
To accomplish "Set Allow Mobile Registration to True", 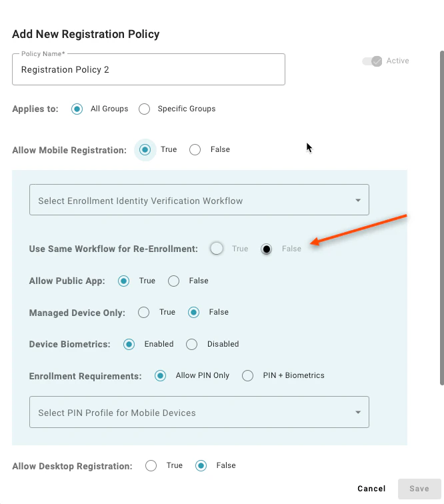I will [145, 149].
